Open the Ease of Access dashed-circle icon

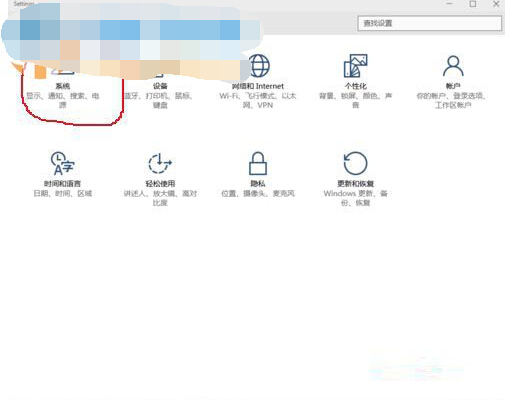pos(160,163)
